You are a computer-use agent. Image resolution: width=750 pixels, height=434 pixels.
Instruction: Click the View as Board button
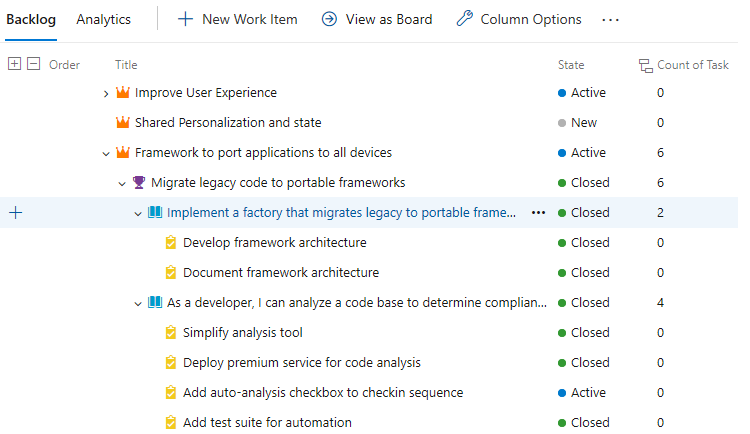point(377,19)
